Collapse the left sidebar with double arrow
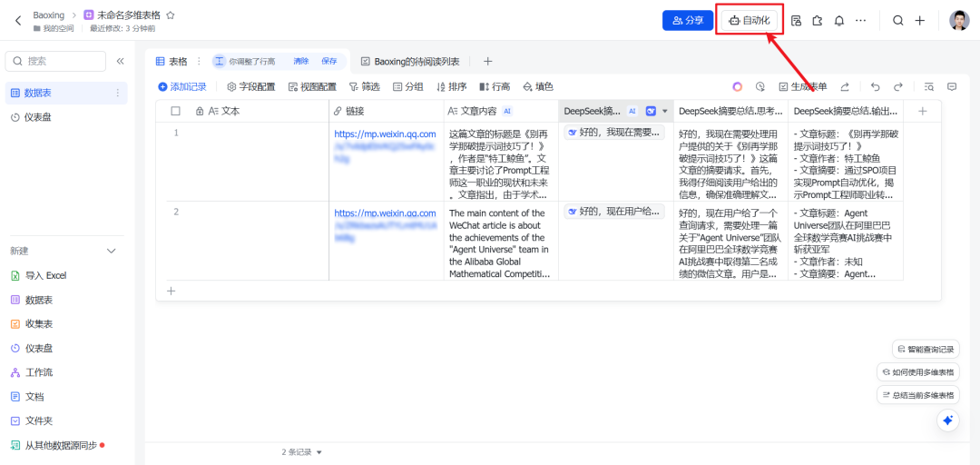The width and height of the screenshot is (980, 465). point(120,61)
